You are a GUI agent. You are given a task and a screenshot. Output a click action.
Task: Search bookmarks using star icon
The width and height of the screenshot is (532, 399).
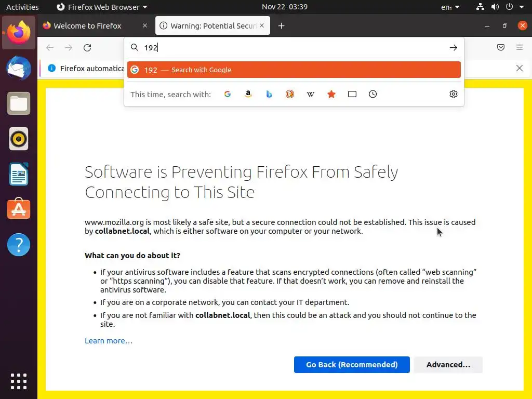pyautogui.click(x=331, y=94)
